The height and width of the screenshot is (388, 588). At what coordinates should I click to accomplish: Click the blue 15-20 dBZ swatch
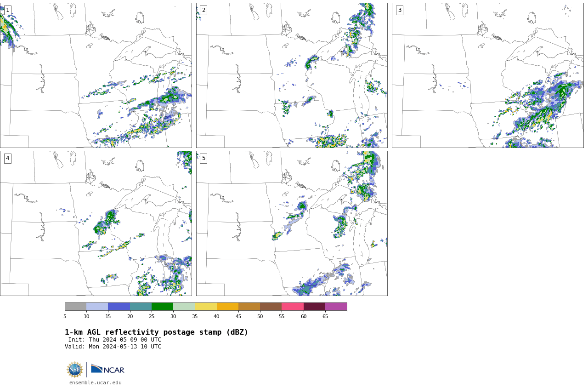[119, 307]
